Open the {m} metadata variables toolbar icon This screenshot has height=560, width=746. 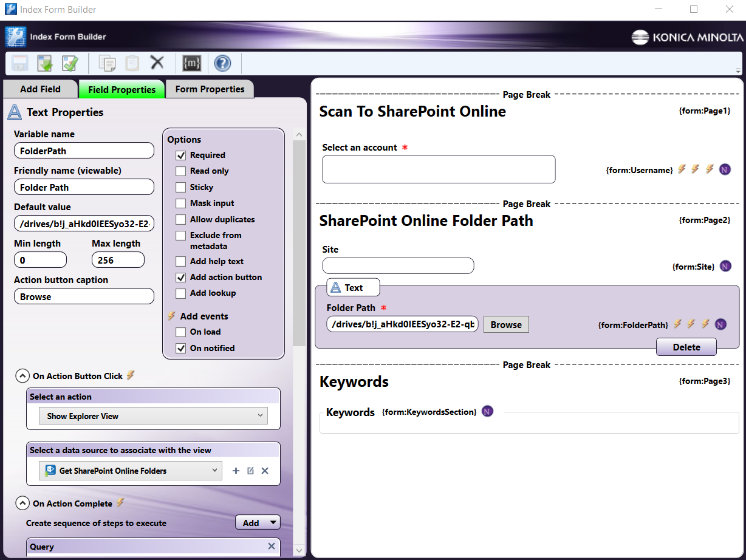point(192,63)
